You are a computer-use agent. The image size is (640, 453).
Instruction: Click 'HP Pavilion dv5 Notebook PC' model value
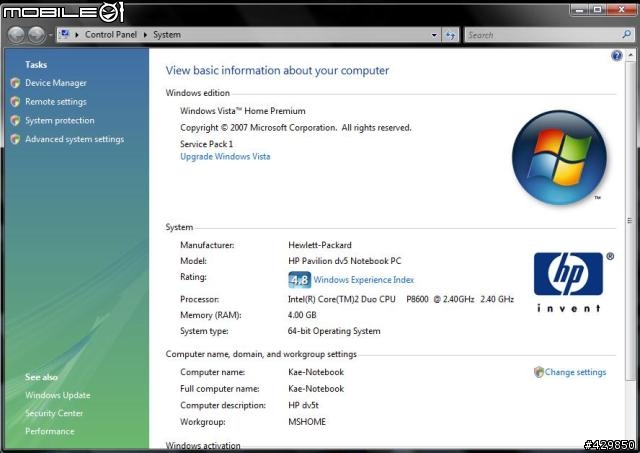point(344,261)
